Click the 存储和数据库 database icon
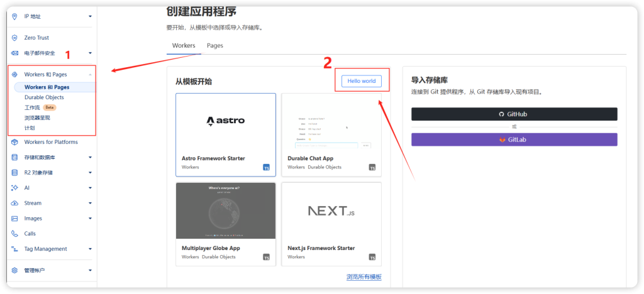The width and height of the screenshot is (644, 294). coord(15,158)
